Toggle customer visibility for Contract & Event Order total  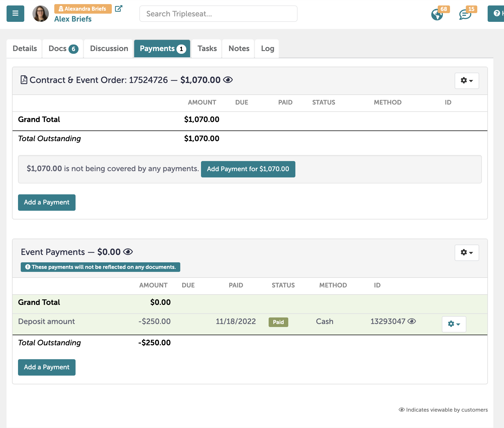(228, 80)
